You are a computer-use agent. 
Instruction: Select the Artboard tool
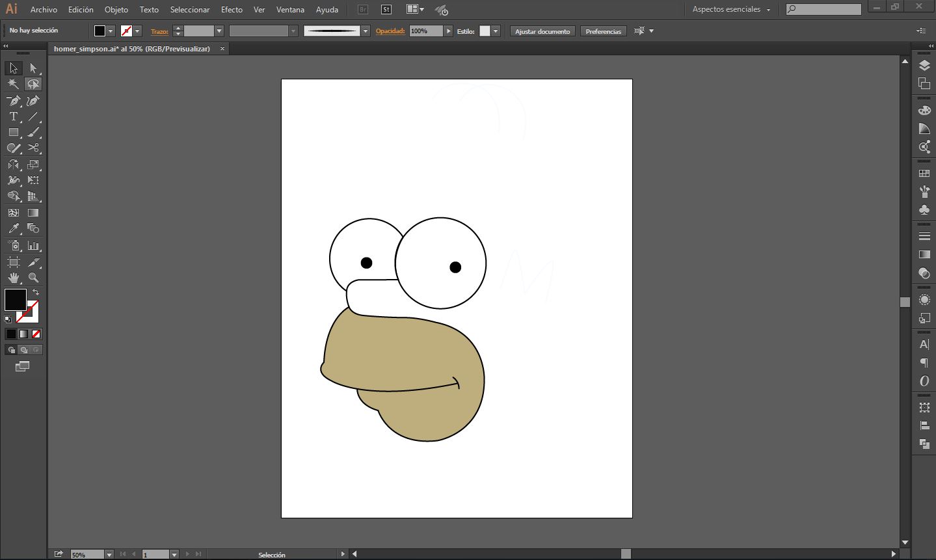pos(14,261)
